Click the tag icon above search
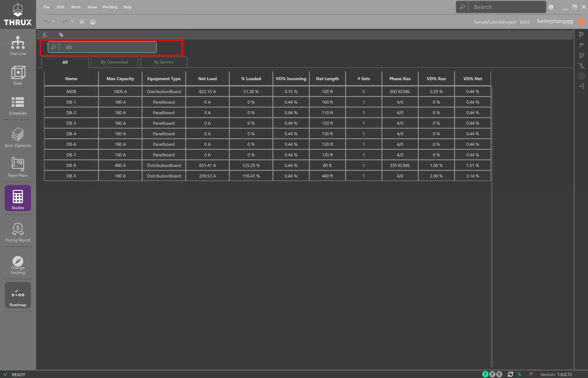 coord(61,35)
